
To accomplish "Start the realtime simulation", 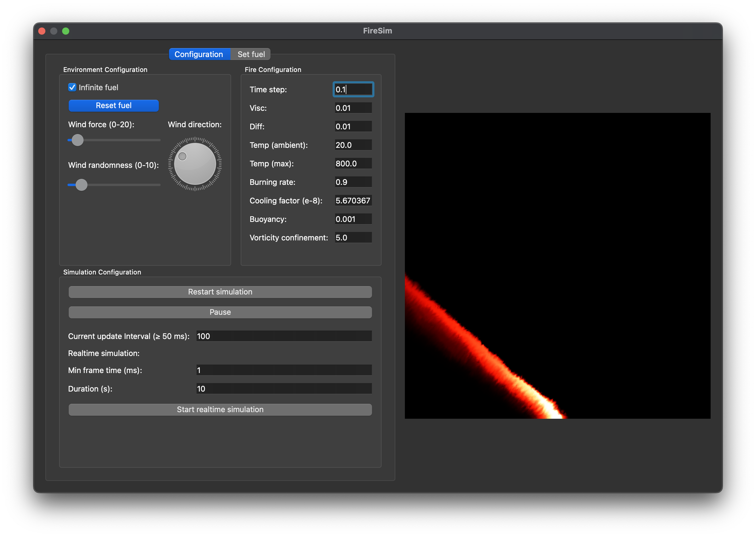I will [220, 409].
